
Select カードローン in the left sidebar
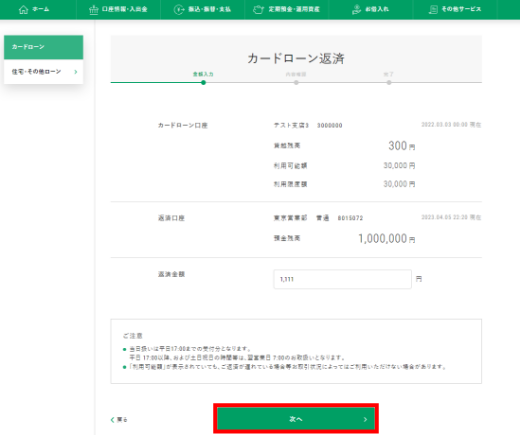point(44,47)
